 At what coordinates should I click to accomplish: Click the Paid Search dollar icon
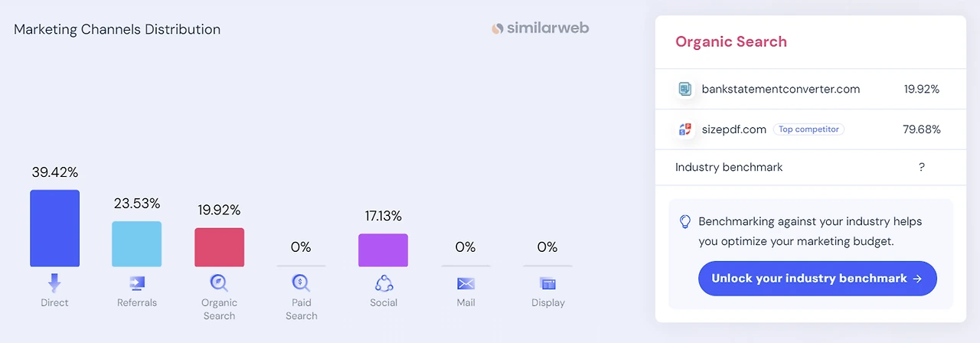[x=301, y=283]
